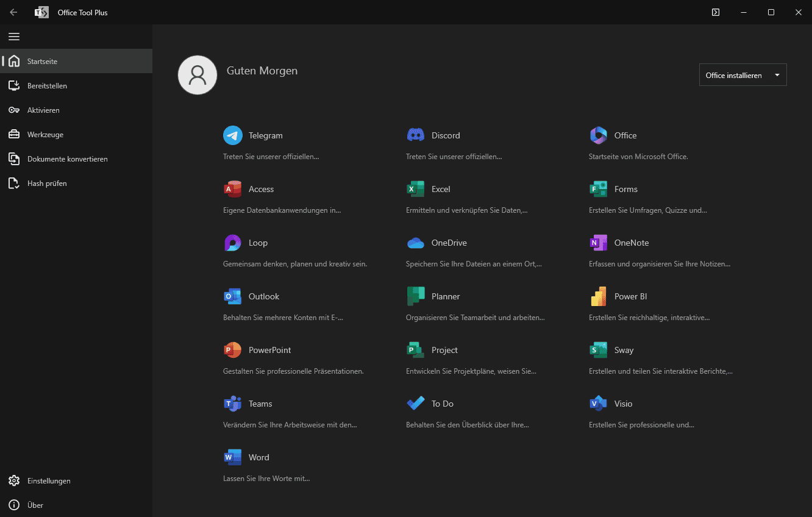Open the Hash prüfen page
This screenshot has height=517, width=812.
pyautogui.click(x=76, y=183)
